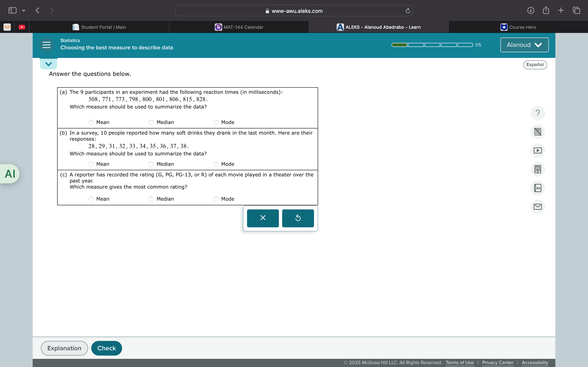
Task: Click the Explanation button
Action: (64, 348)
